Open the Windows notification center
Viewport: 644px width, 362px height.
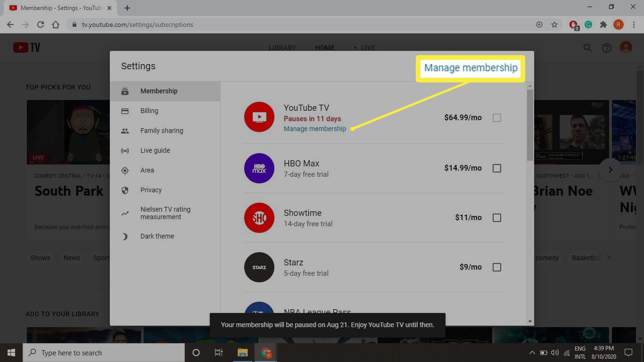click(628, 353)
